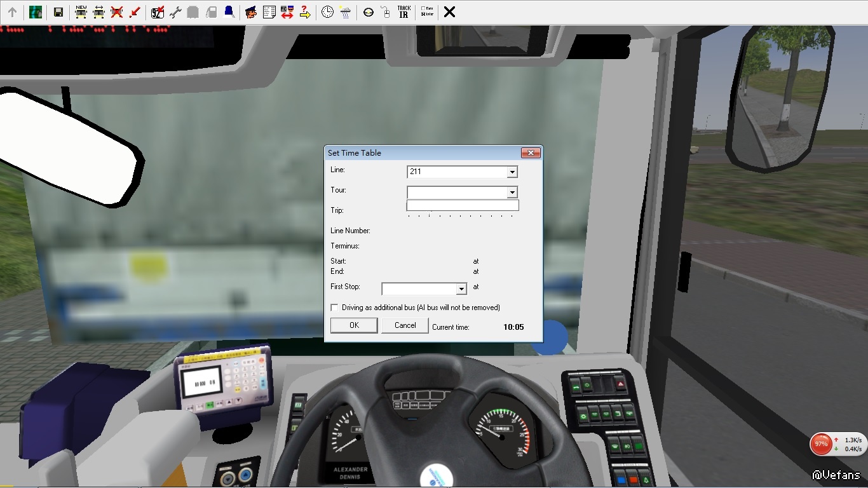Click the fuel pump icon
868x488 pixels.
[x=212, y=12]
